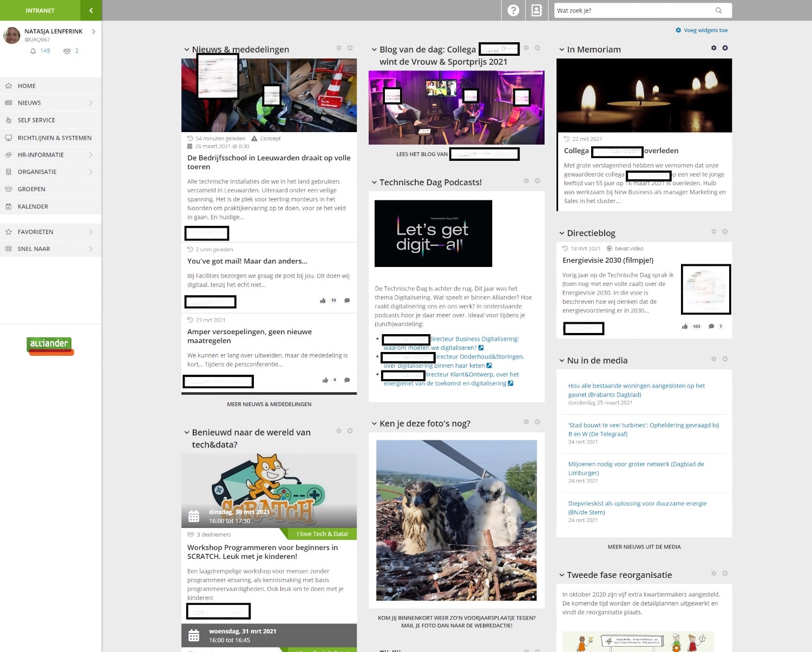Collapse the Technische Dag Podcasts widget
The height and width of the screenshot is (652, 812).
(374, 182)
